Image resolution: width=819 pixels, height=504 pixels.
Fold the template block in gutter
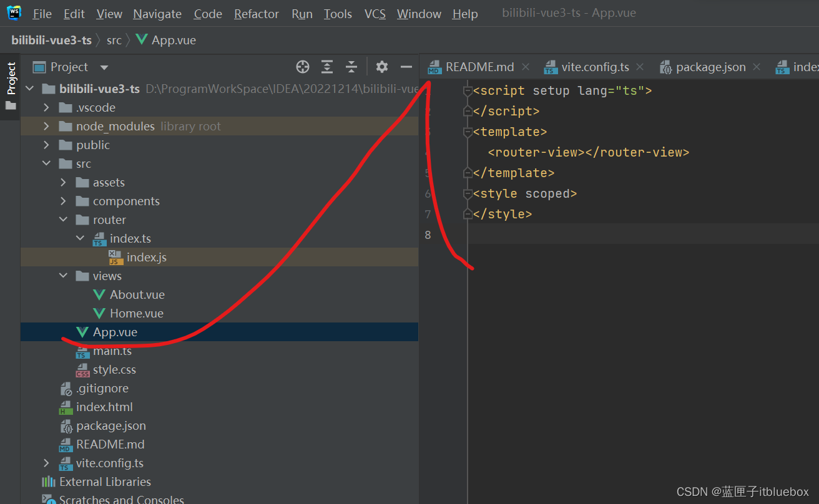(x=468, y=132)
